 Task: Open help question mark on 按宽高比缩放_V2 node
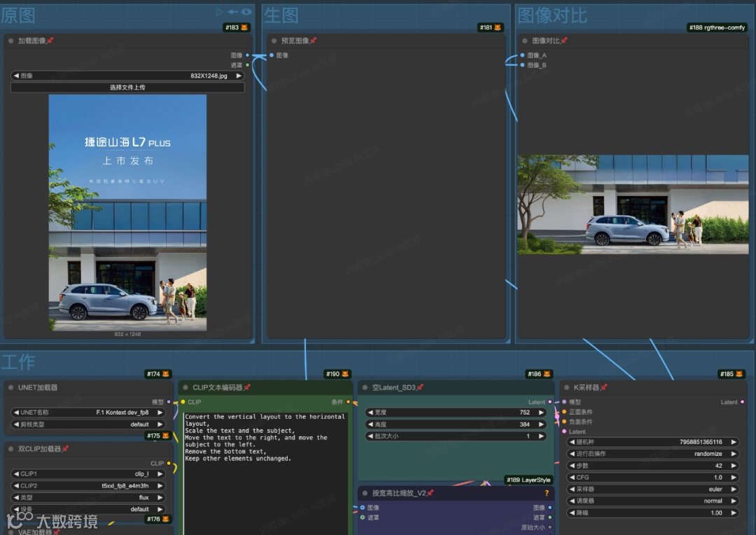tap(547, 493)
